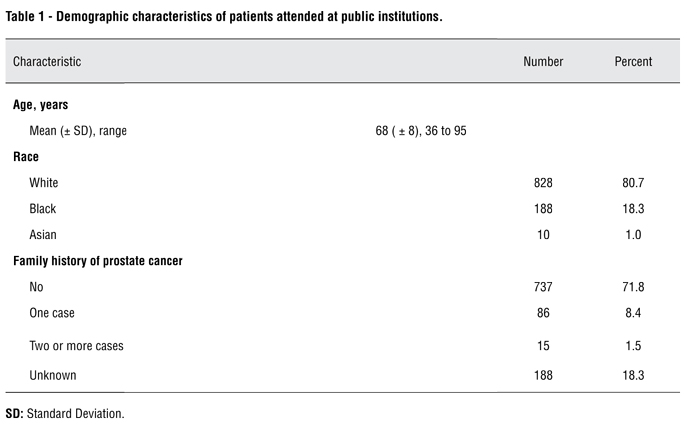Click the Race section heading
700x425 pixels.
(x=26, y=157)
